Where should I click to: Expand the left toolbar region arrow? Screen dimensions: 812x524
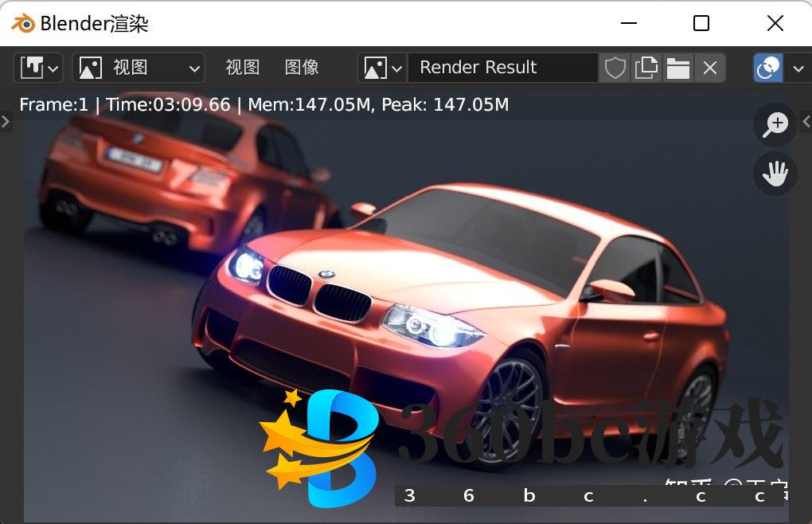6,122
